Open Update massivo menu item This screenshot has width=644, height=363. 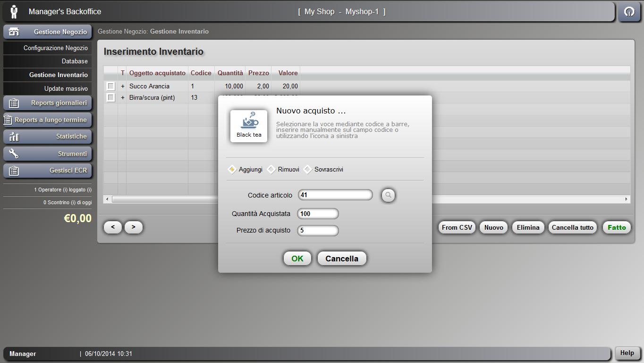point(66,88)
